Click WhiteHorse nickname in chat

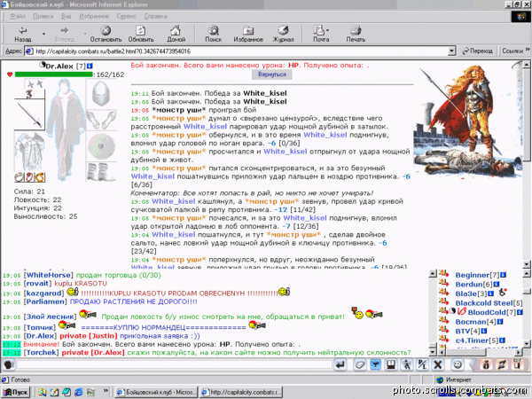click(x=48, y=275)
